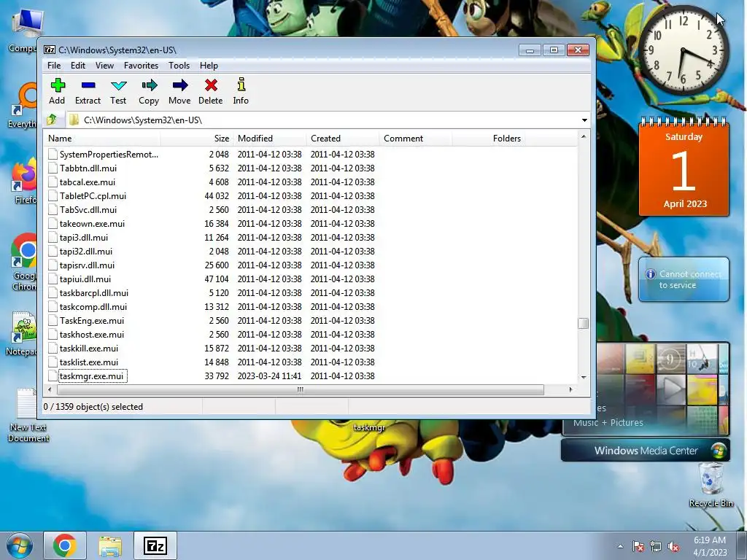This screenshot has width=747, height=560.
Task: Select TaskEng.exe.mui file
Action: point(92,320)
